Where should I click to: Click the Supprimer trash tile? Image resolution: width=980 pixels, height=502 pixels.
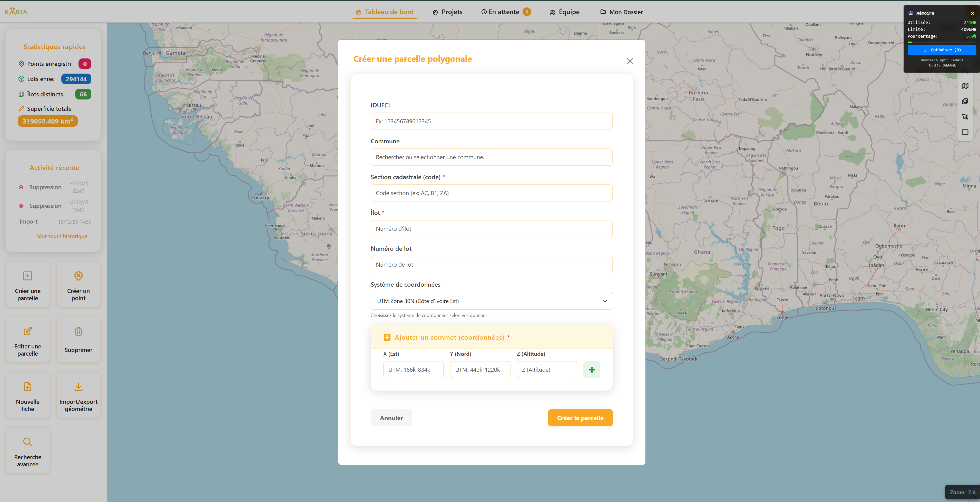click(78, 340)
